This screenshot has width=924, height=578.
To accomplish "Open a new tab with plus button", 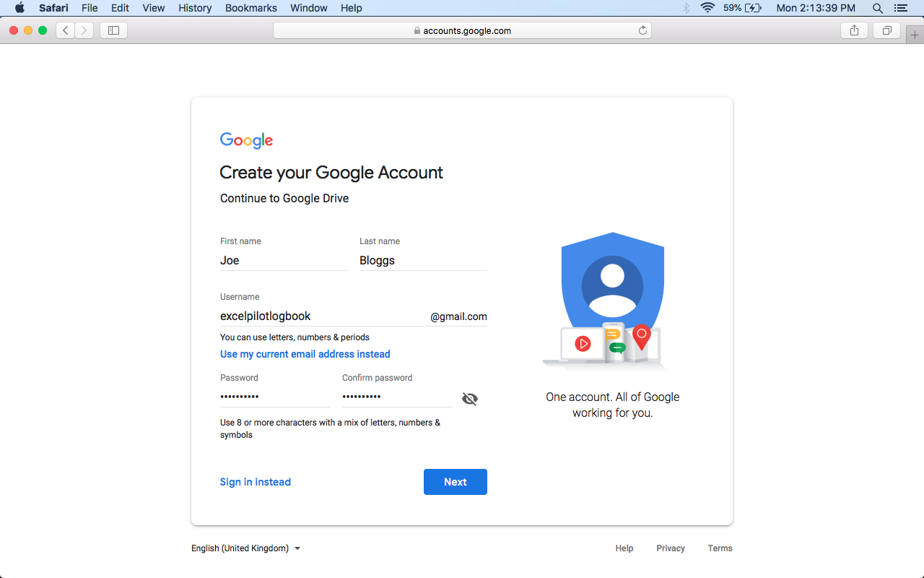I will [x=915, y=35].
